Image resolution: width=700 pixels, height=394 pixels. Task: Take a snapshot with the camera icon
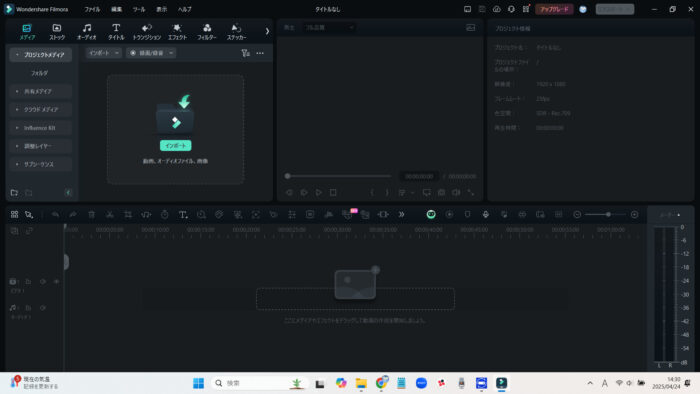442,193
